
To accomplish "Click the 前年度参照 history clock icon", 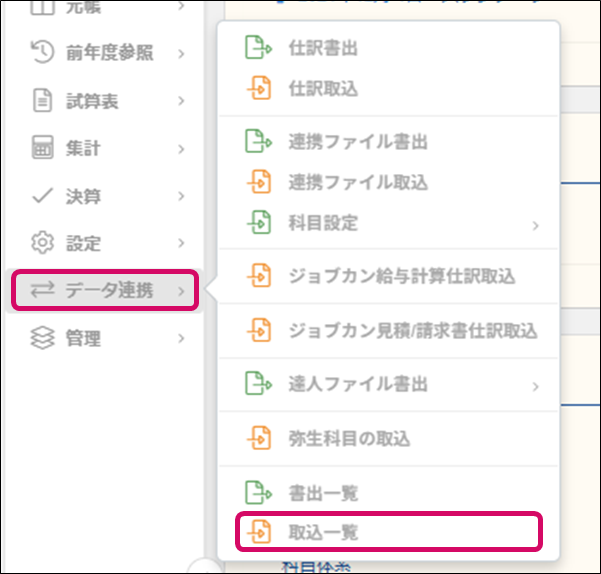I will point(42,53).
